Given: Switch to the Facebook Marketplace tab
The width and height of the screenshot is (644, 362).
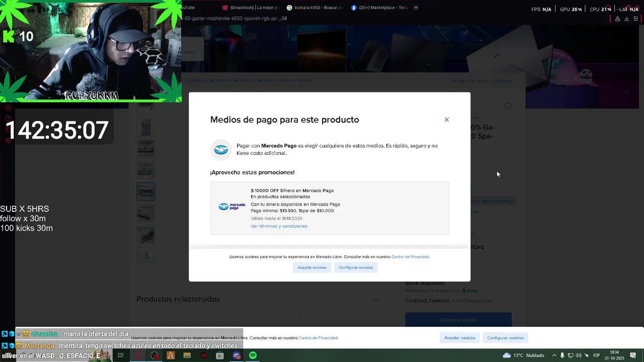Looking at the screenshot, I should 380,8.
